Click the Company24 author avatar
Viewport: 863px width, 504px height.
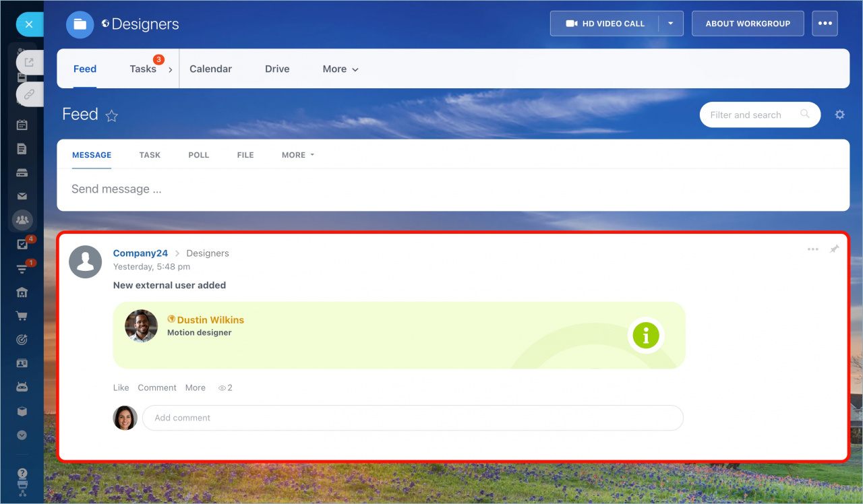click(86, 262)
